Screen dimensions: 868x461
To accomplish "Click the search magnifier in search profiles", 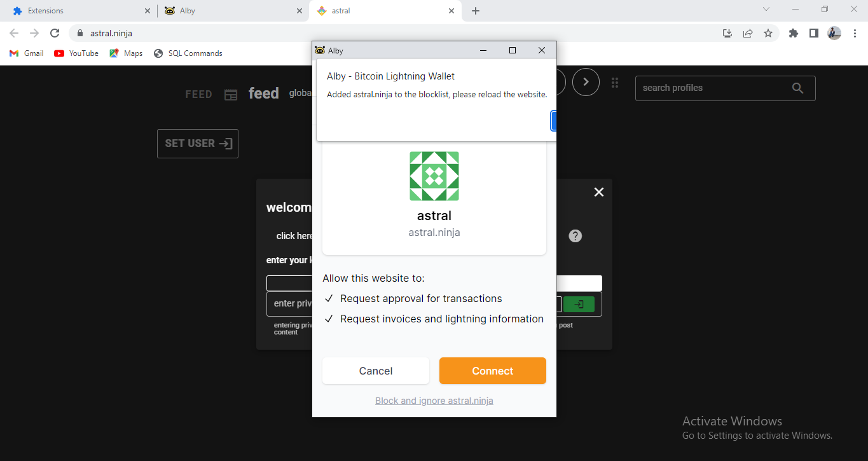I will (798, 88).
